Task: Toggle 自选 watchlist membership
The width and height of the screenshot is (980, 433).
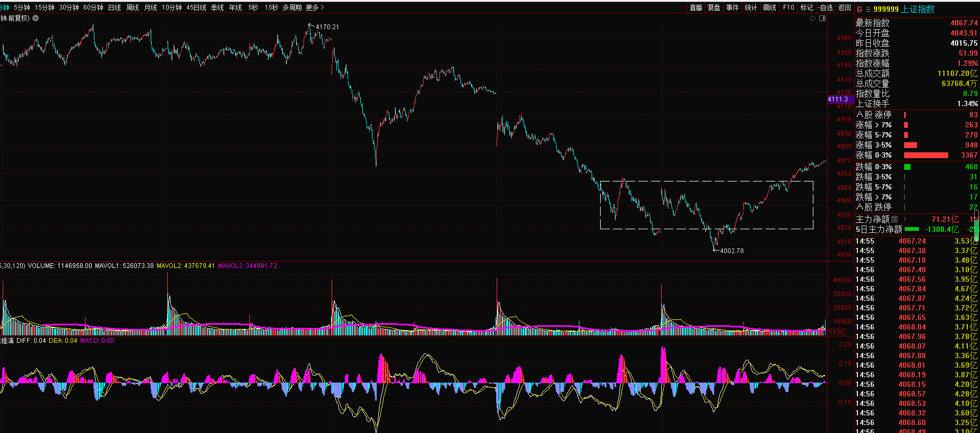Action: (x=826, y=7)
